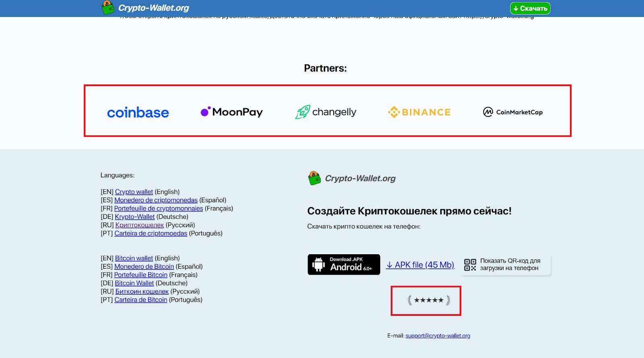Click the Crypto-Wallet.org header logo
Image resolution: width=644 pixels, height=358 pixels.
click(145, 8)
